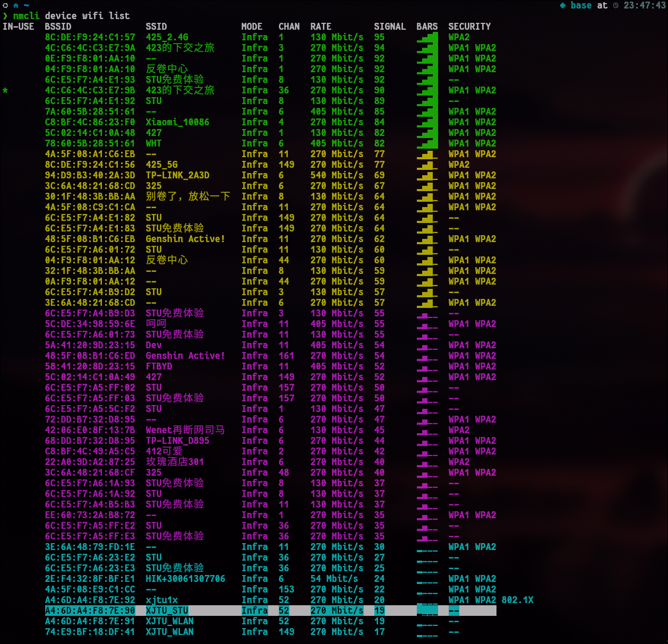Click the home icon in the prompt
The width and height of the screenshot is (668, 644).
[x=15, y=5]
